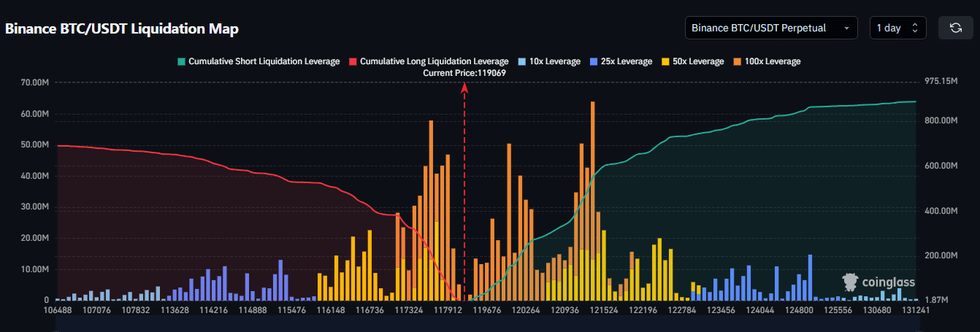Click the green short liquidation legend swatch
The image size is (980, 332).
[181, 61]
